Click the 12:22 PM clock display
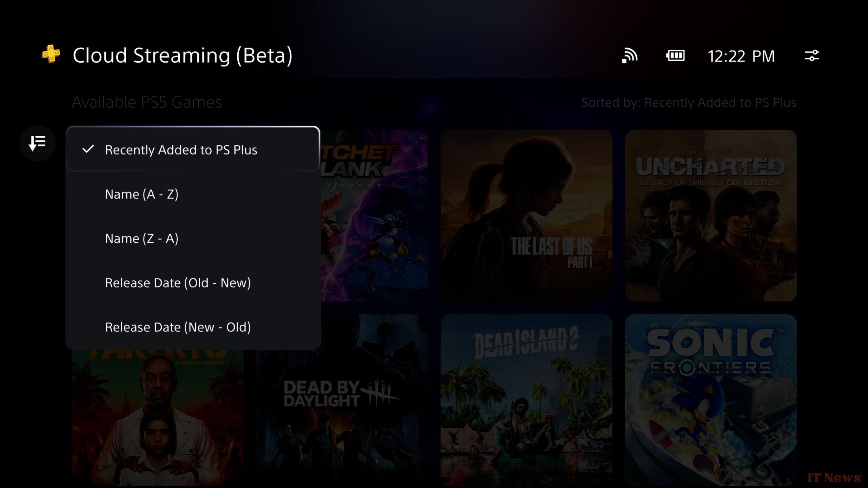Image resolution: width=868 pixels, height=488 pixels. (x=741, y=56)
